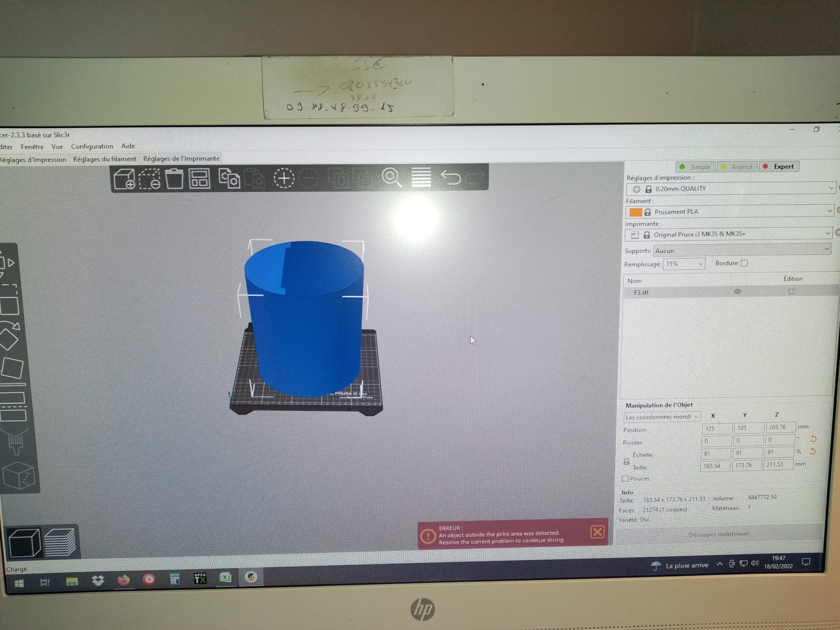Reset rotation with the Pivoter arrow
The image size is (840, 630).
pos(813,439)
